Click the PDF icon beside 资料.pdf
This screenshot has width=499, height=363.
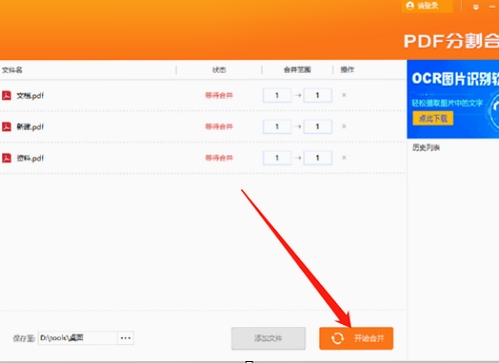click(x=7, y=158)
